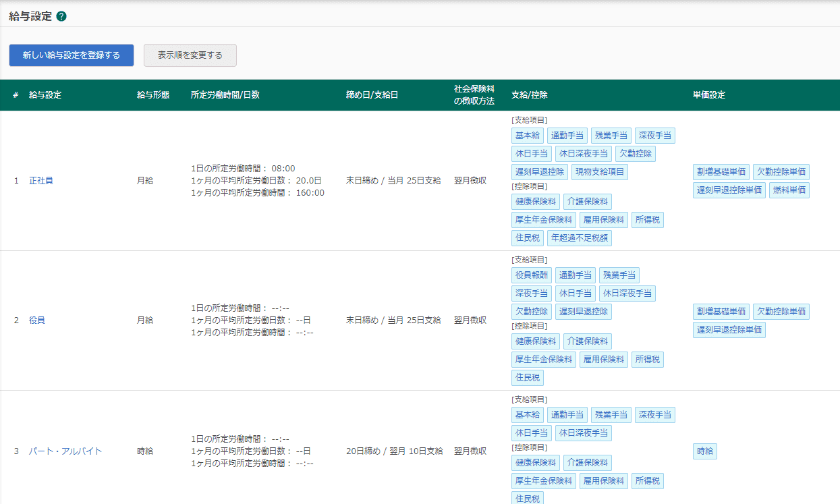Select 割増基礎単価 tag in the 正社員 row

721,172
